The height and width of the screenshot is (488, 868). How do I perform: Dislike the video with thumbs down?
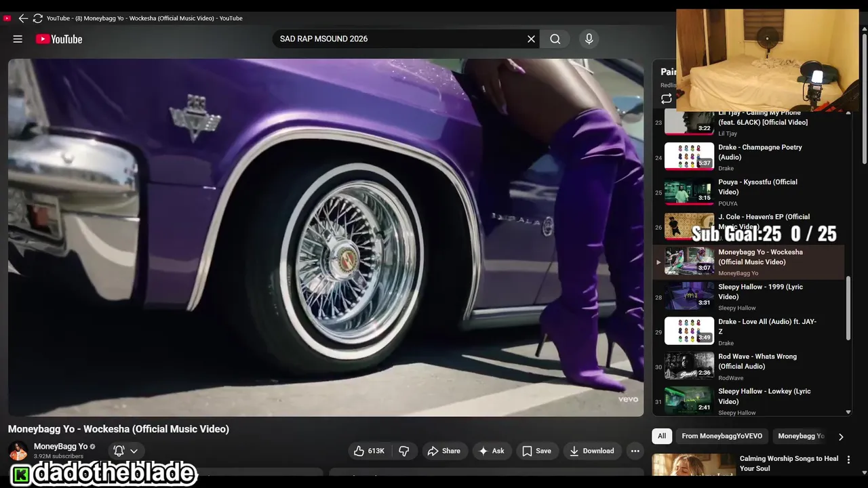404,451
